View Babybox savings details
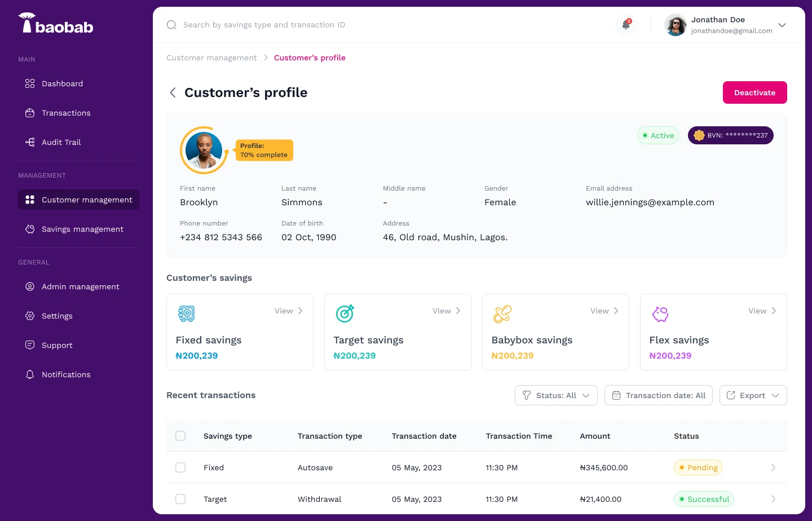The image size is (812, 521). coord(604,311)
